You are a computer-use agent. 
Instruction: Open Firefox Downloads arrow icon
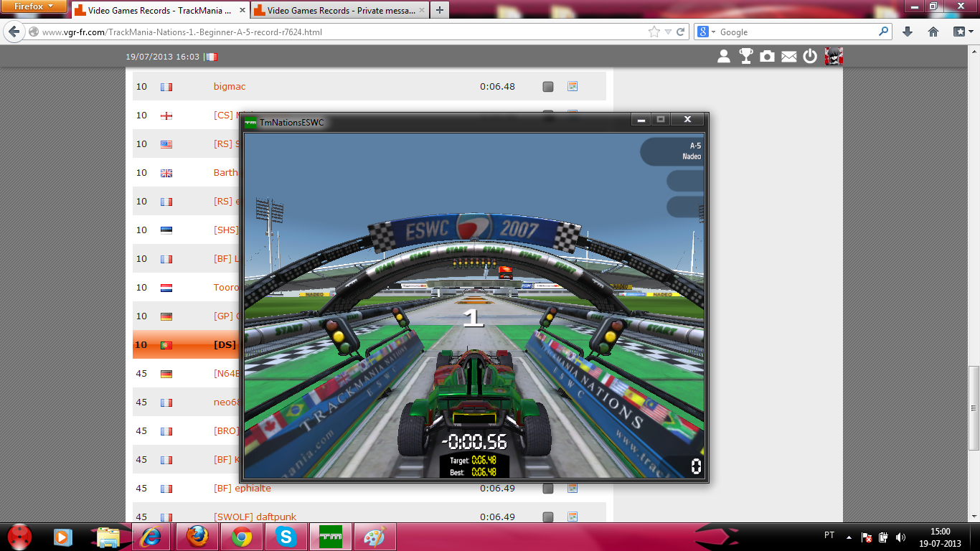tap(908, 32)
